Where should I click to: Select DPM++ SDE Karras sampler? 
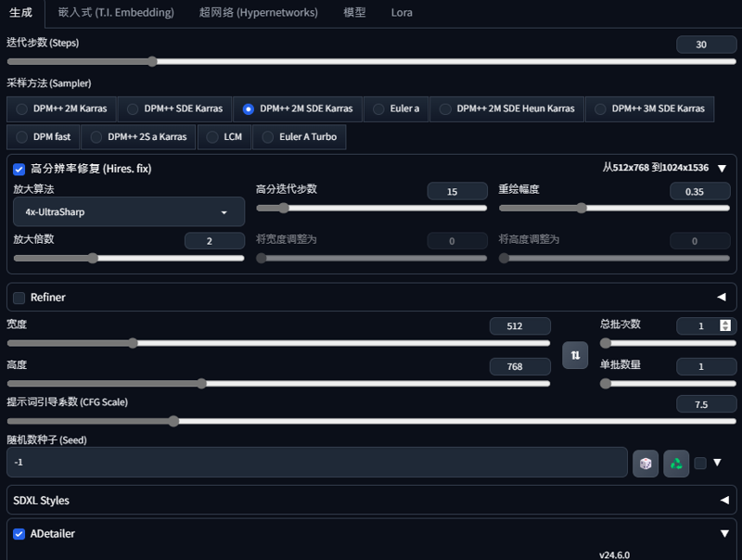pos(174,108)
